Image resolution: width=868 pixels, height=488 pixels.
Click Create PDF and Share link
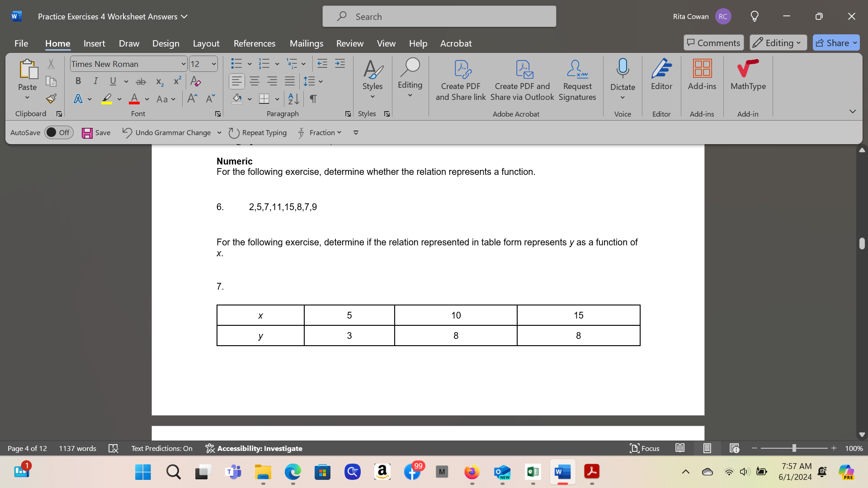pos(461,80)
